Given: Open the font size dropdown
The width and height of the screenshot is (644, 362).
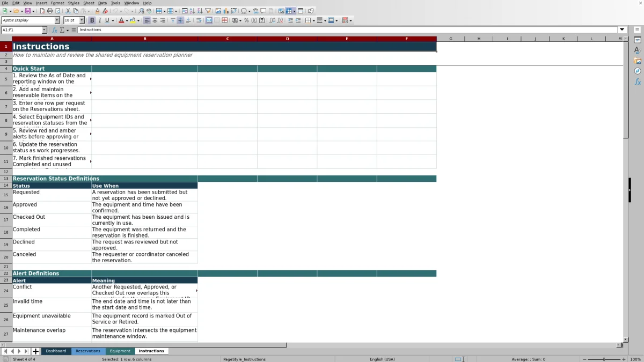Looking at the screenshot, I should pyautogui.click(x=82, y=20).
